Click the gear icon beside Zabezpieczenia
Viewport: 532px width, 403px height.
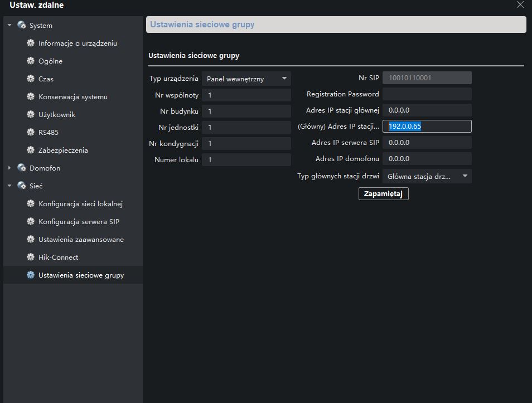coord(31,150)
